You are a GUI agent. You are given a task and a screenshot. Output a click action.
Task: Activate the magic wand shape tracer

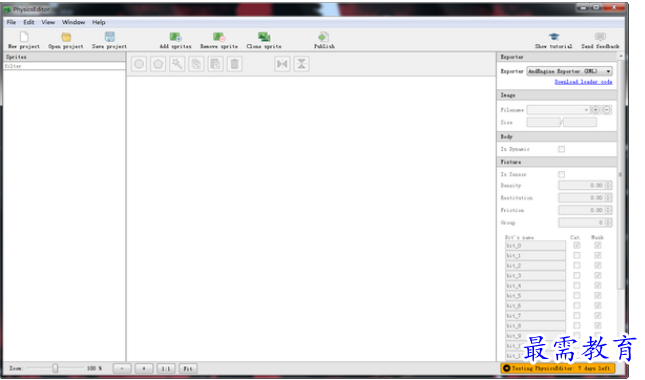(177, 64)
